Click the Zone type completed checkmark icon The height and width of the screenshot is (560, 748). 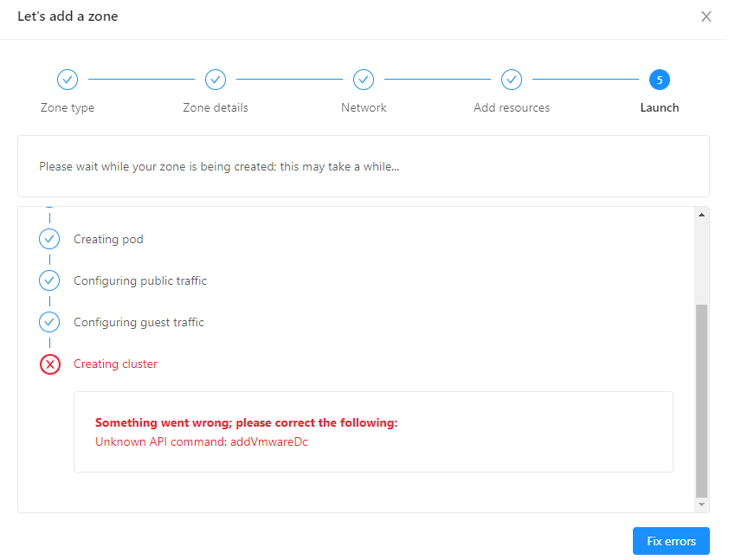click(x=68, y=79)
